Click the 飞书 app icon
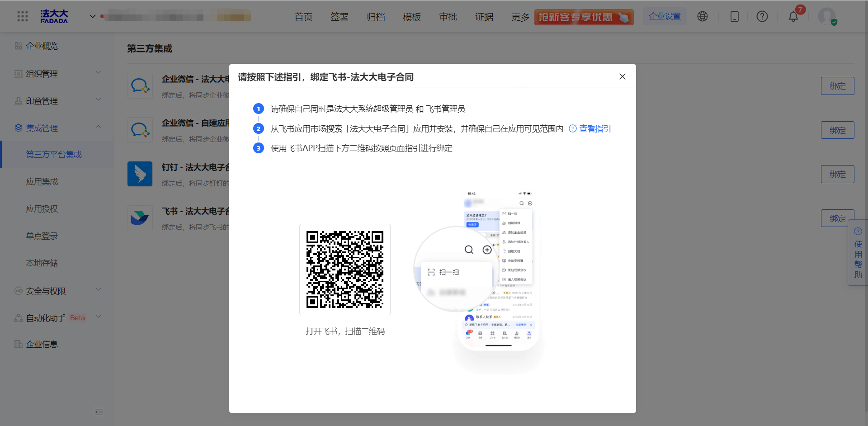 [140, 218]
